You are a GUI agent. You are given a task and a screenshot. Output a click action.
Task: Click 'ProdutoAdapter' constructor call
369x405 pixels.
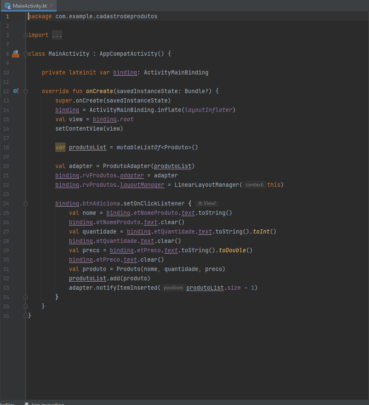click(x=127, y=166)
